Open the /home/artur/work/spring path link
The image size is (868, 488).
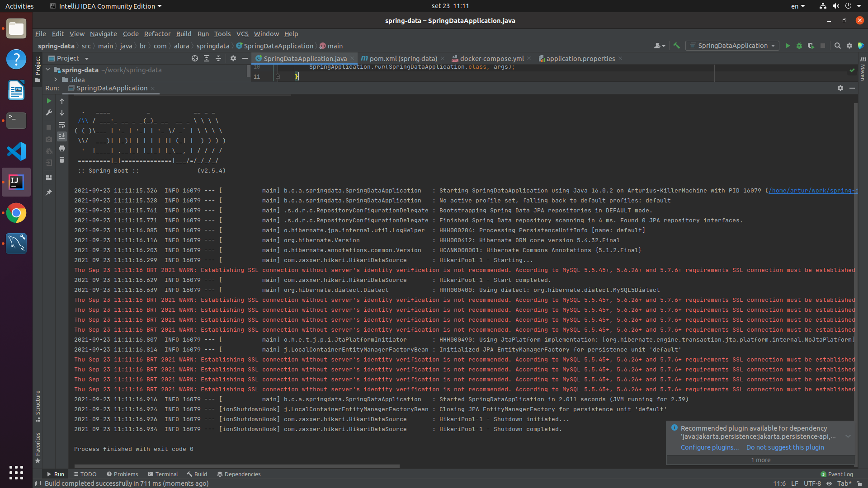pos(812,191)
